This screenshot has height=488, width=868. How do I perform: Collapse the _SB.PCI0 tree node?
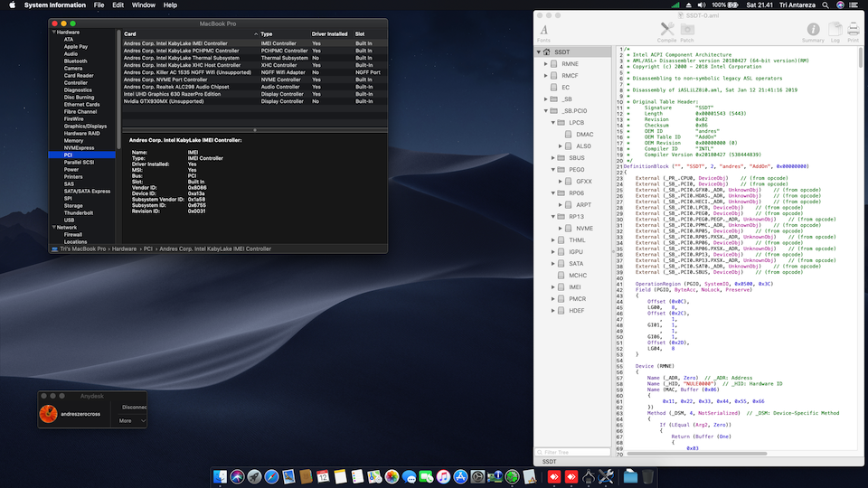click(546, 110)
